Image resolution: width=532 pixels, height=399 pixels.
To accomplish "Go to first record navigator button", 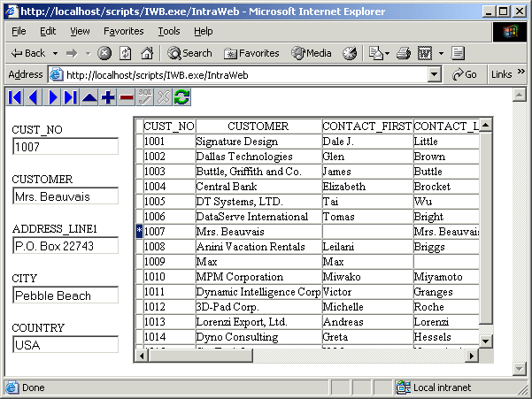I will (x=15, y=97).
